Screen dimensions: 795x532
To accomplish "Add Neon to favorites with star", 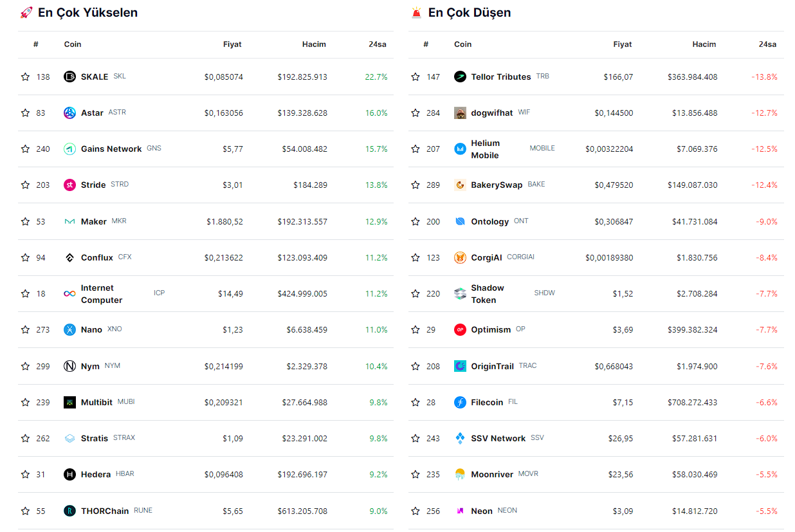I will 415,511.
